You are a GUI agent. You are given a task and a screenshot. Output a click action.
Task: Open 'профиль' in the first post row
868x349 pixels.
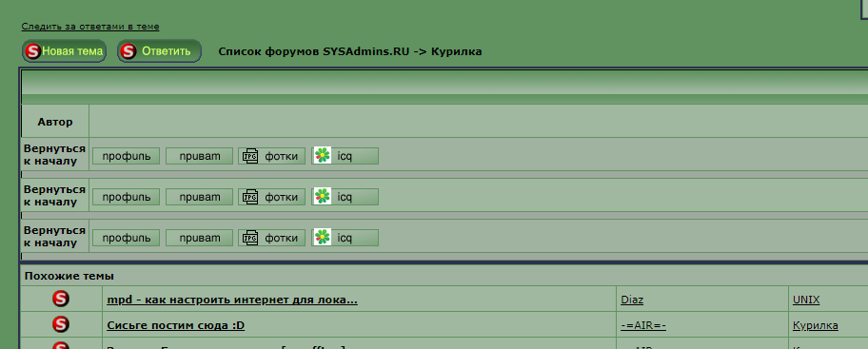(x=127, y=156)
